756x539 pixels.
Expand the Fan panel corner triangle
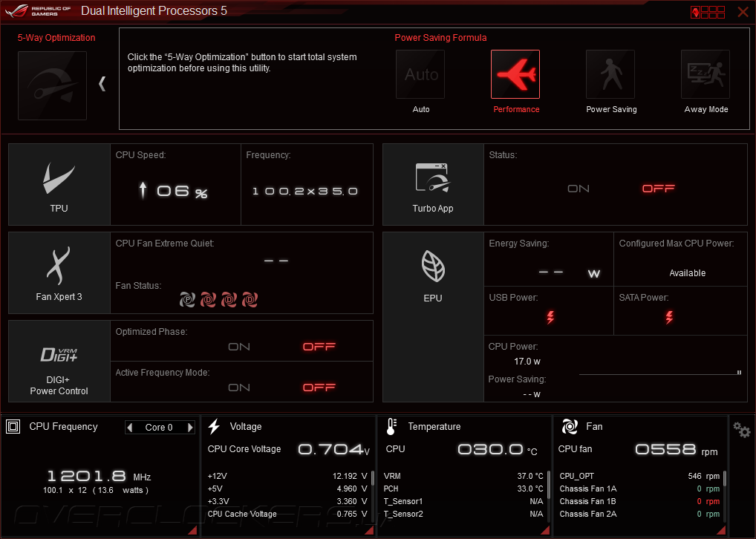(721, 530)
